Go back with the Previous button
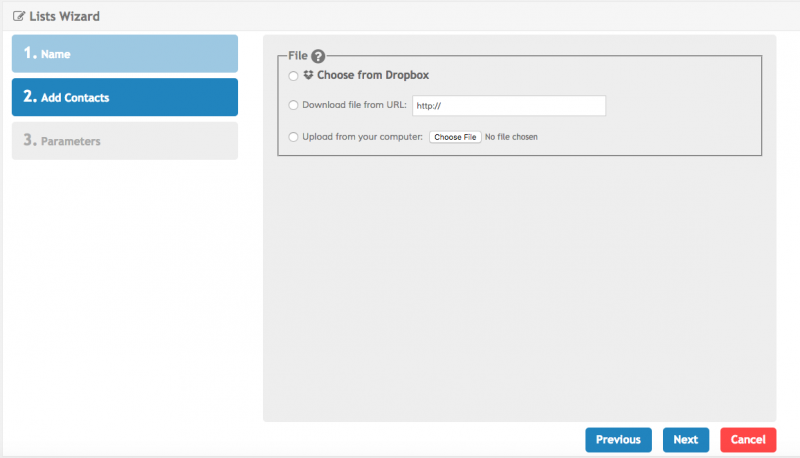 point(618,440)
